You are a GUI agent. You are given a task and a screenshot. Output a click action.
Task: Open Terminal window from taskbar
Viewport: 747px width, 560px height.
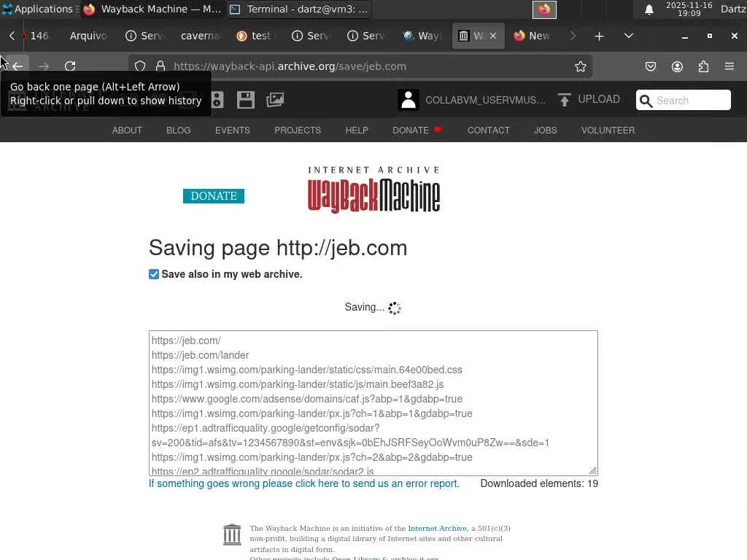(x=300, y=9)
